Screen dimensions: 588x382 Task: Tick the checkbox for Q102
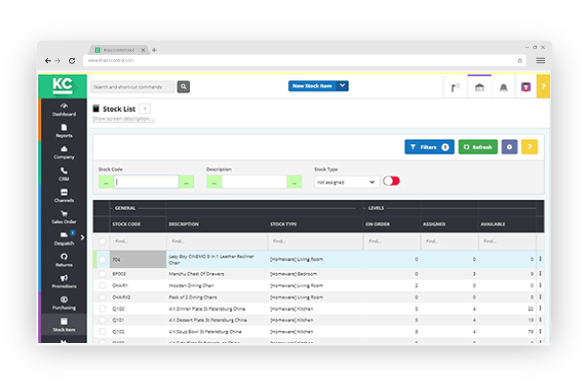click(x=102, y=332)
